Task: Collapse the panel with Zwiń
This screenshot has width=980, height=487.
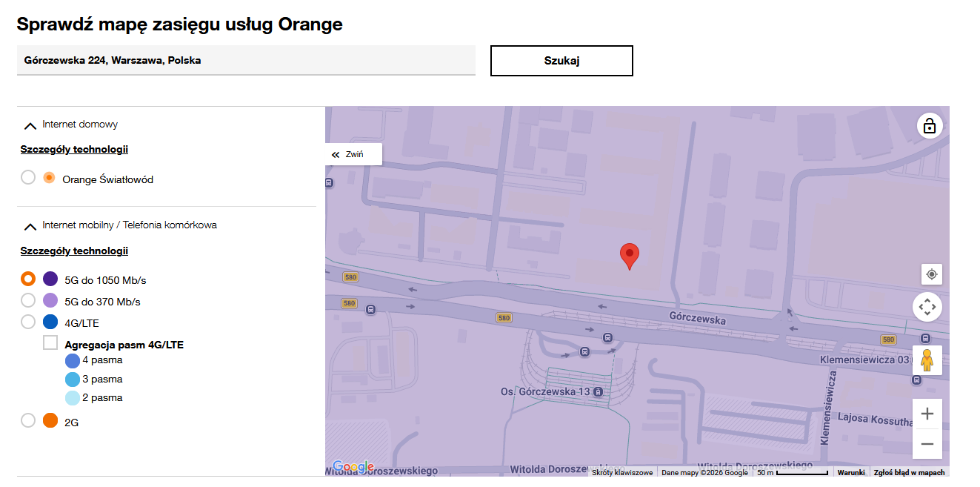Action: coord(354,154)
